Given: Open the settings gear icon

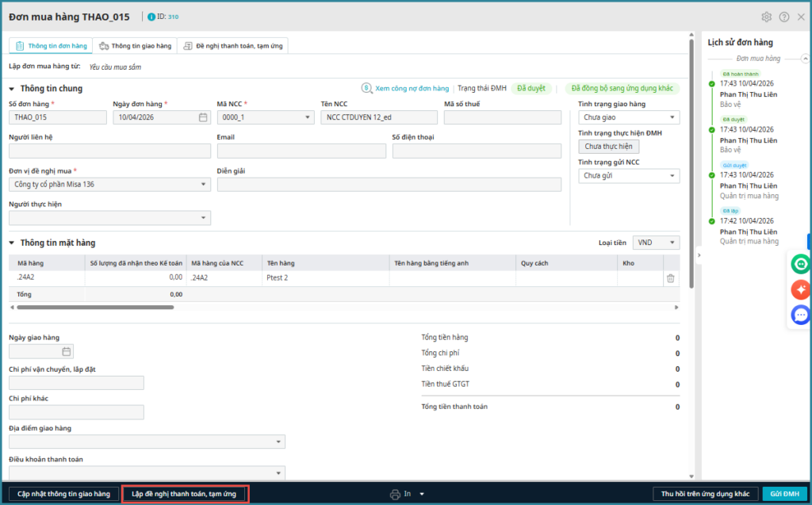Looking at the screenshot, I should (766, 17).
